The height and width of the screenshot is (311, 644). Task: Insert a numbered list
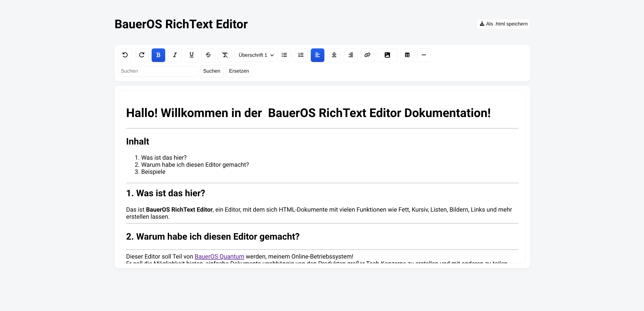tap(301, 55)
